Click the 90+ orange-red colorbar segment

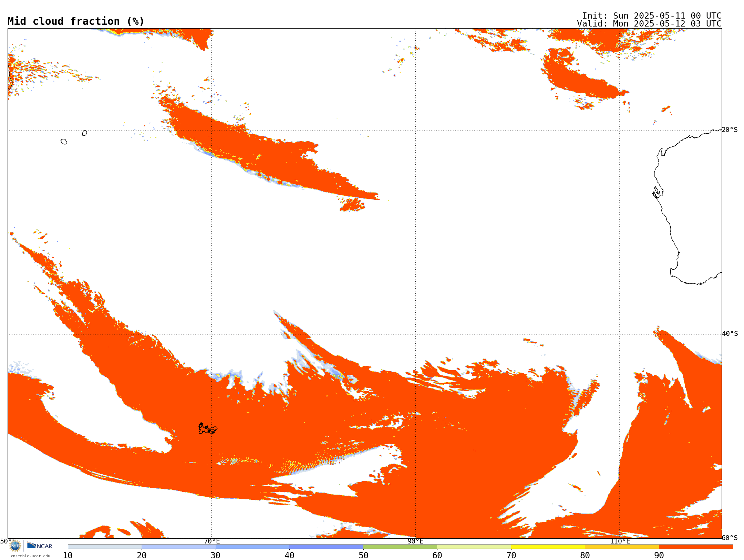click(696, 547)
